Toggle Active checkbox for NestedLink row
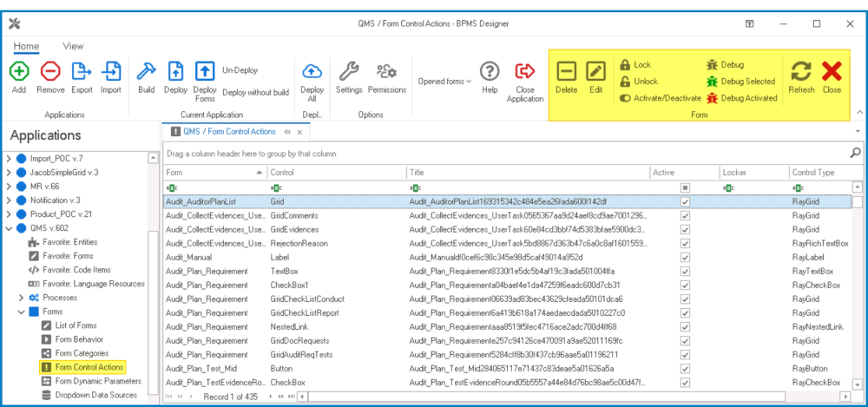The width and height of the screenshot is (868, 407). tap(686, 326)
